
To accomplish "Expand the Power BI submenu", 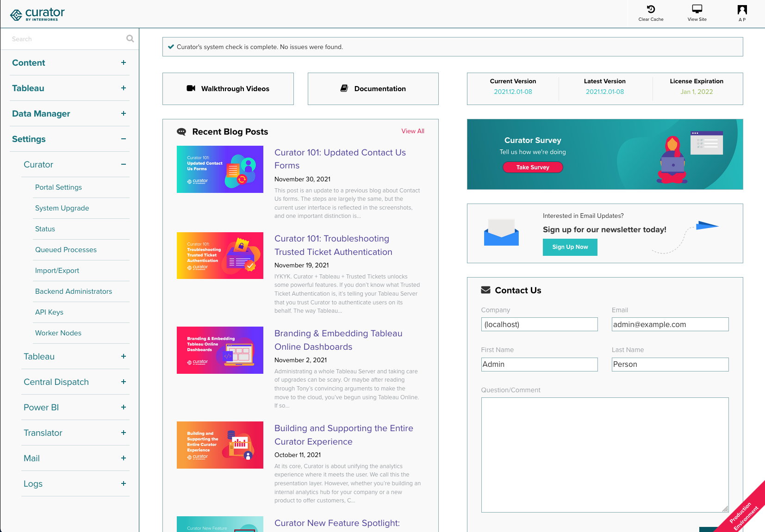I will [x=124, y=407].
